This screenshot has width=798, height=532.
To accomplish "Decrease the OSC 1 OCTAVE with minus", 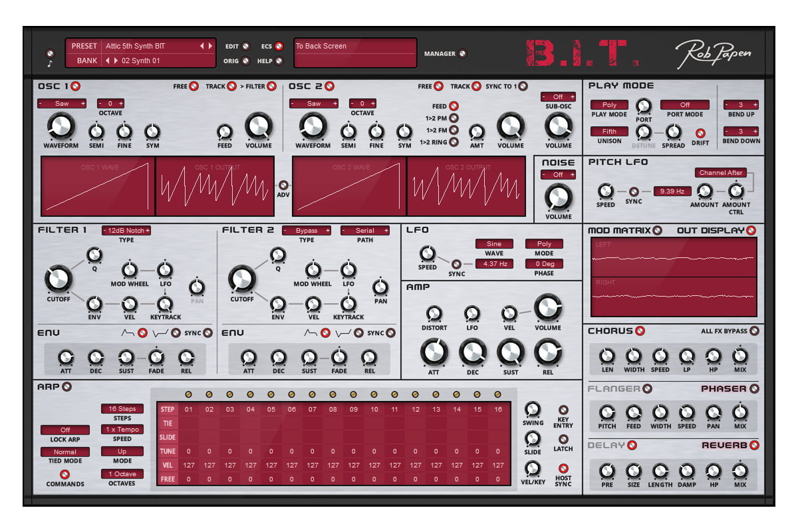I will click(101, 104).
